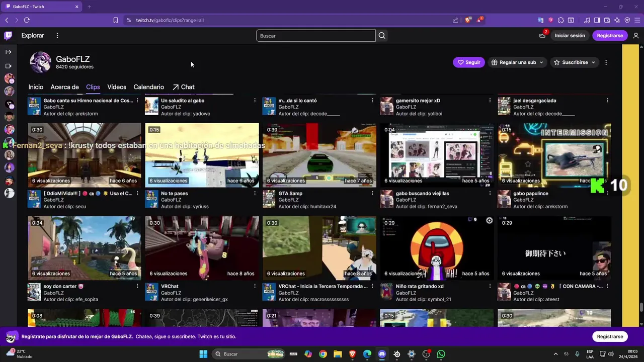Open options for 'gabo buscando viejillas' clip
644x362 pixels.
click(x=490, y=194)
